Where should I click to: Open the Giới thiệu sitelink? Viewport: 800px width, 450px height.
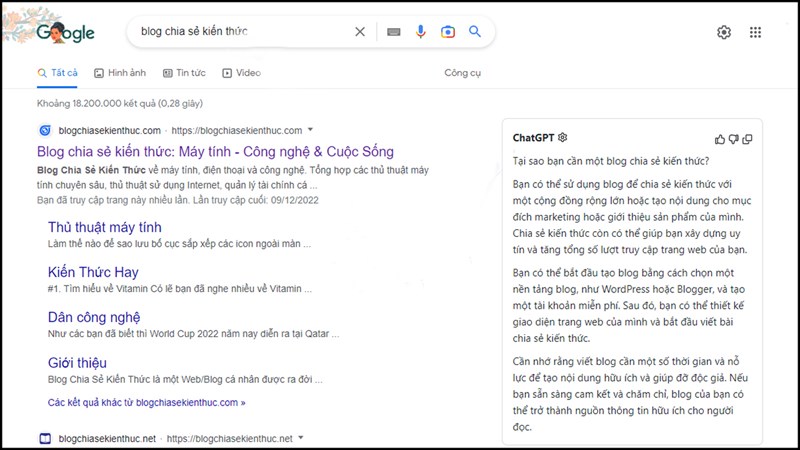pyautogui.click(x=77, y=363)
